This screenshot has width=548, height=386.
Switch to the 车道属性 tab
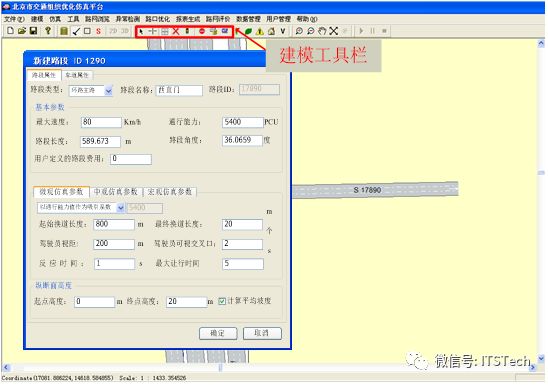[77, 75]
